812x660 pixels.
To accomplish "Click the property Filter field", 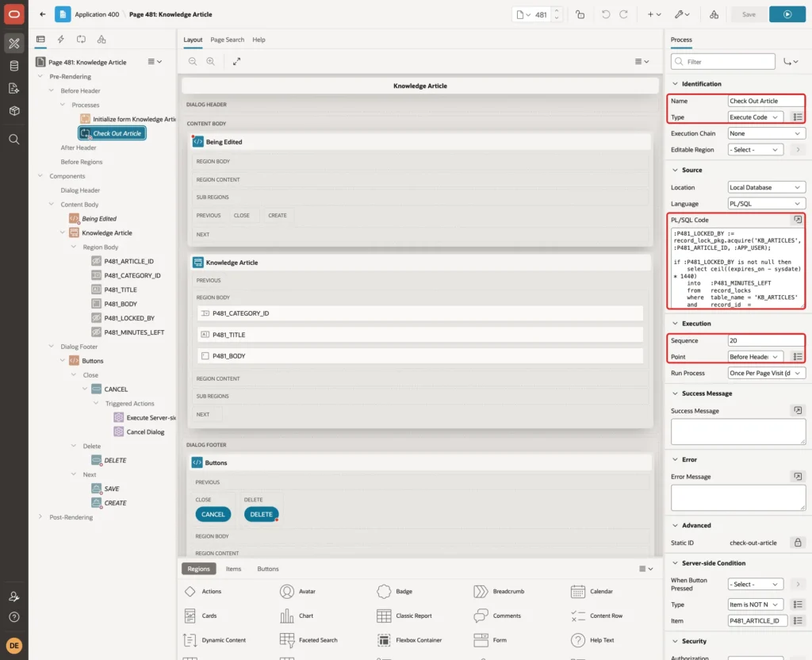I will [723, 62].
